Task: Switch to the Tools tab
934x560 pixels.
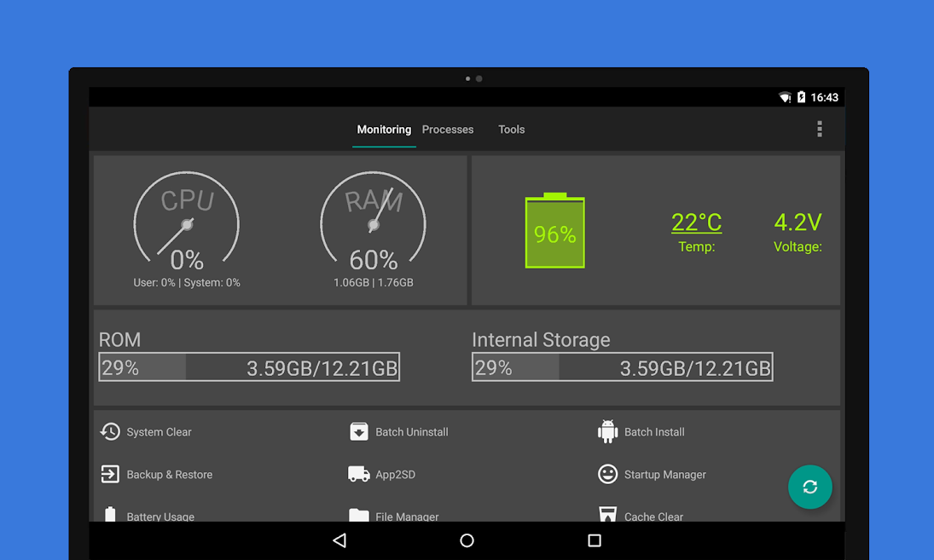Action: tap(511, 130)
